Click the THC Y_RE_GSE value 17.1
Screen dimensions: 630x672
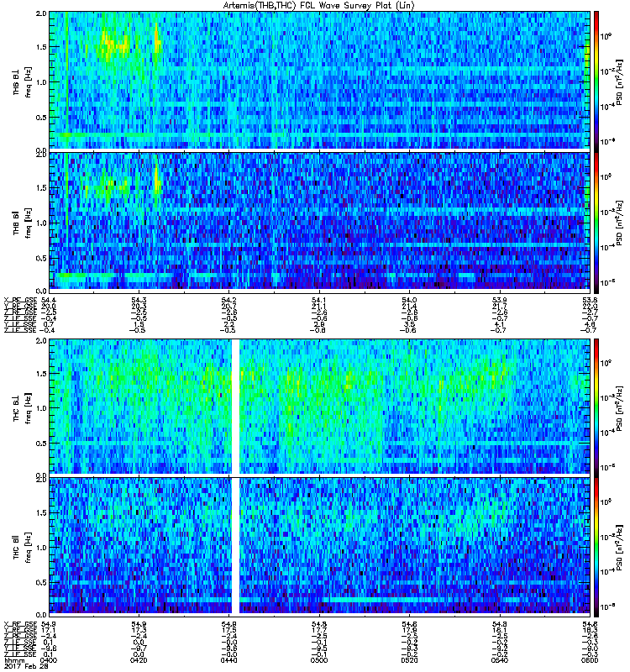[x=49, y=631]
